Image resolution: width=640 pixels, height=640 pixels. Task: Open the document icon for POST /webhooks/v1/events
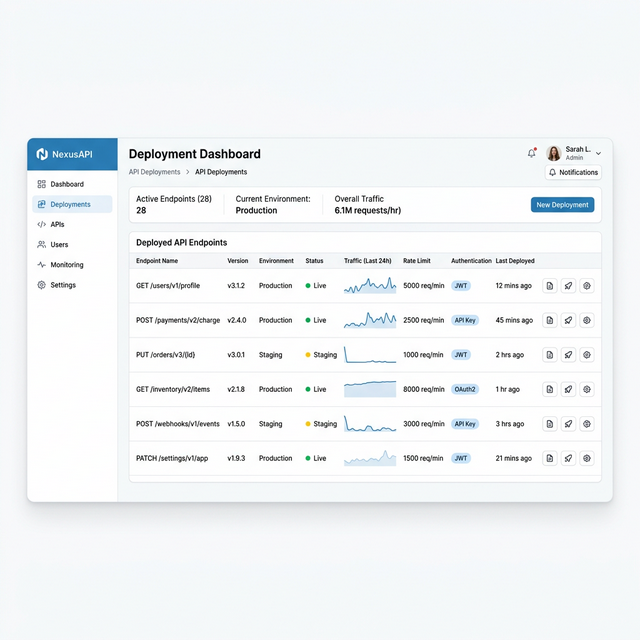tap(549, 424)
